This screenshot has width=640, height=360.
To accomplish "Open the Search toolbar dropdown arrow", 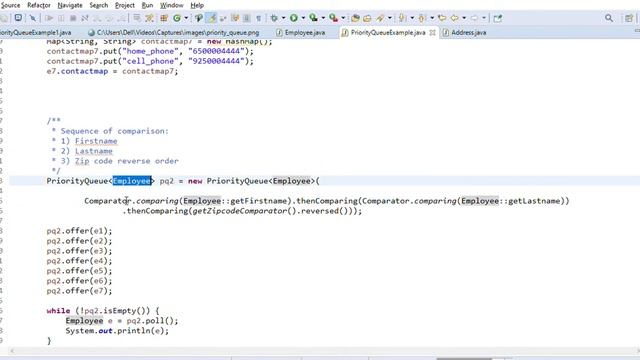I will (x=390, y=18).
